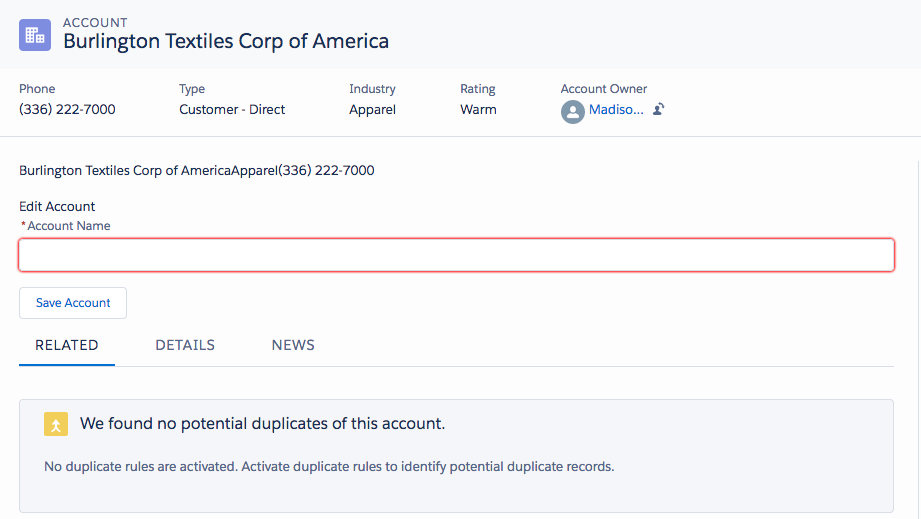Click the account summary text line
This screenshot has height=519, width=921.
[197, 171]
